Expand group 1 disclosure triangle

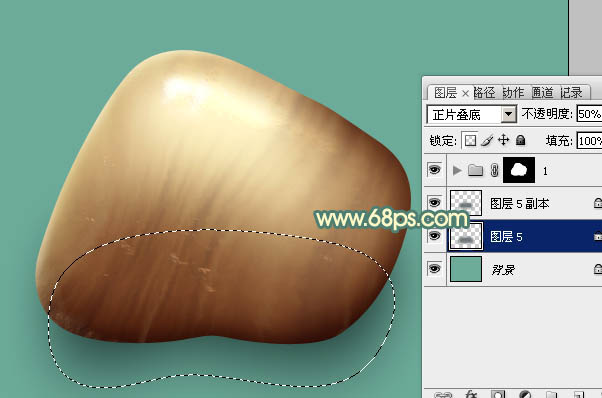(x=457, y=170)
